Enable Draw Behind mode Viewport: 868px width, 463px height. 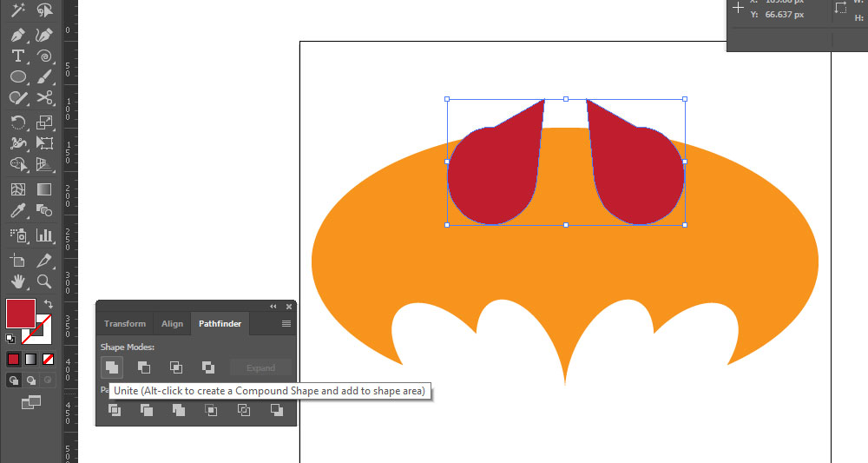coord(31,380)
